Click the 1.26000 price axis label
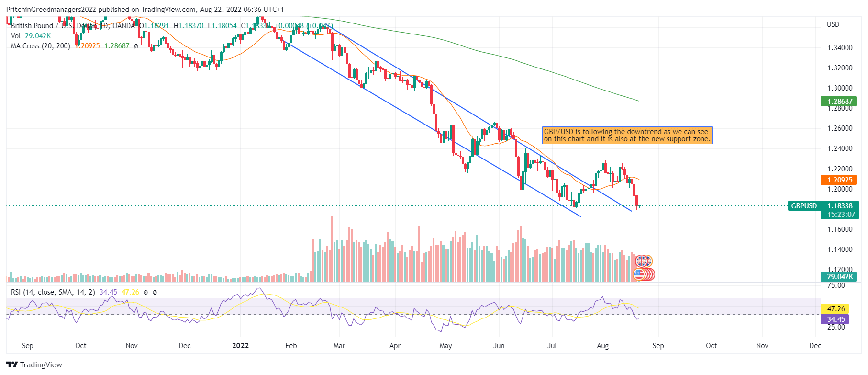The width and height of the screenshot is (868, 375). 840,128
